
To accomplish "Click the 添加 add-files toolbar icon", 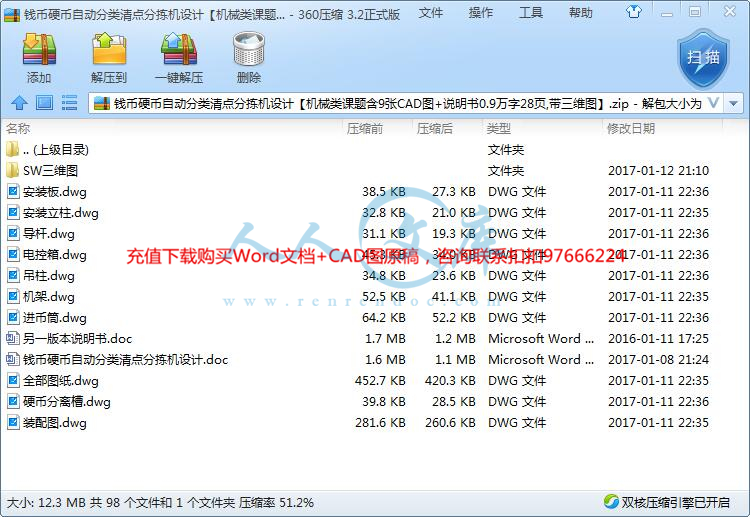I will click(39, 49).
